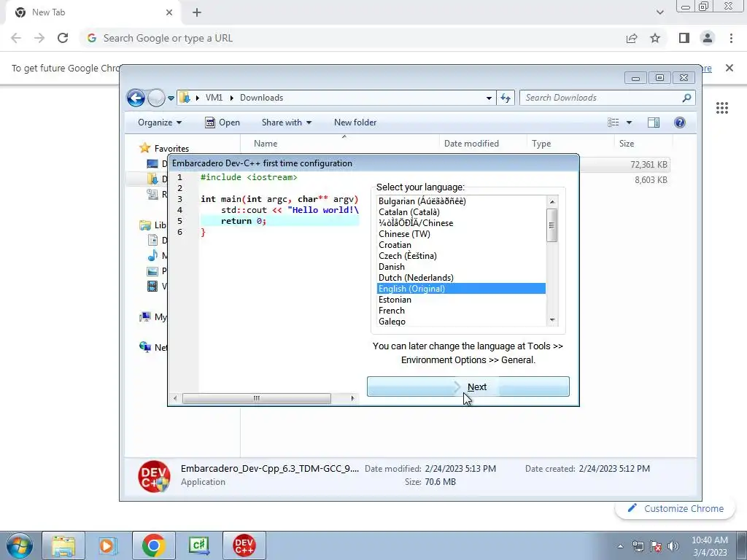
Task: Select Danish in language list
Action: 461,267
